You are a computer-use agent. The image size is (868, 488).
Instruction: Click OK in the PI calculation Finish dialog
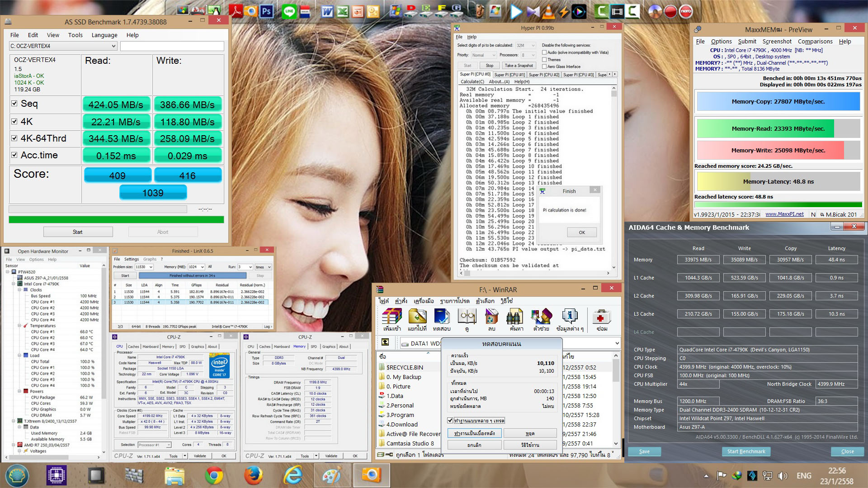tap(581, 232)
